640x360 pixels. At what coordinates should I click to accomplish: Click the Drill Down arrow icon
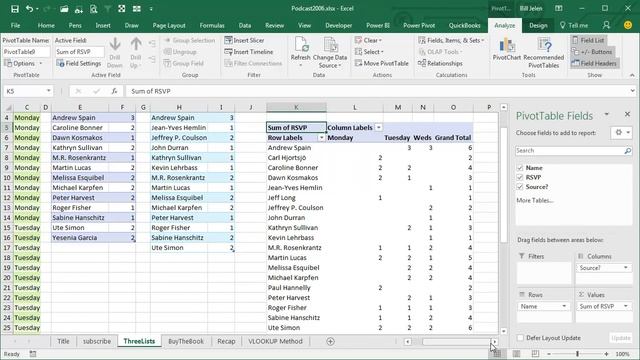tap(115, 44)
